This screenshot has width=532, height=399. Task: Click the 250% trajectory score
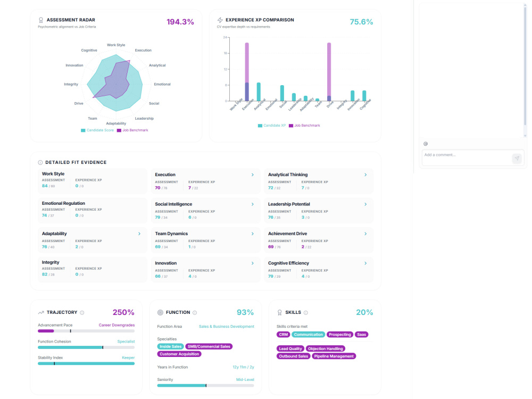pyautogui.click(x=123, y=312)
